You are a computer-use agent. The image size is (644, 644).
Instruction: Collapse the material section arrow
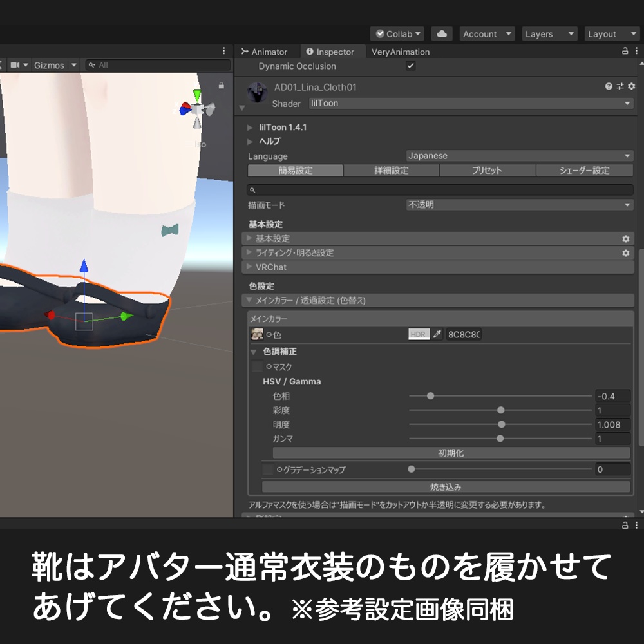(x=242, y=108)
